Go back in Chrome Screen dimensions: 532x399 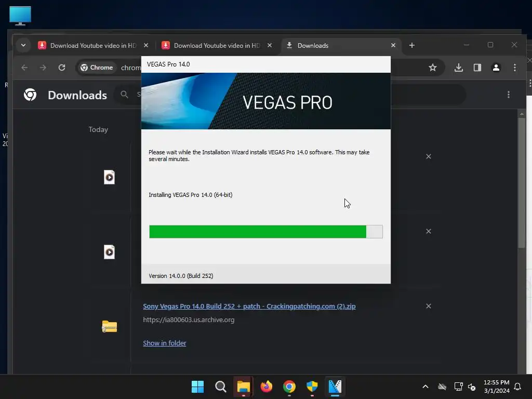point(24,68)
